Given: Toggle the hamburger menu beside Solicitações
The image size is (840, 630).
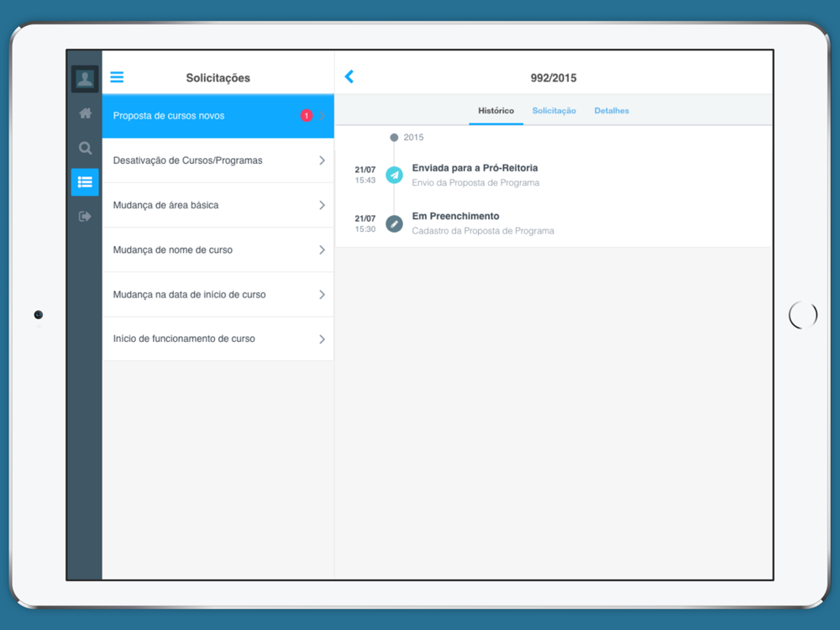Looking at the screenshot, I should click(117, 77).
